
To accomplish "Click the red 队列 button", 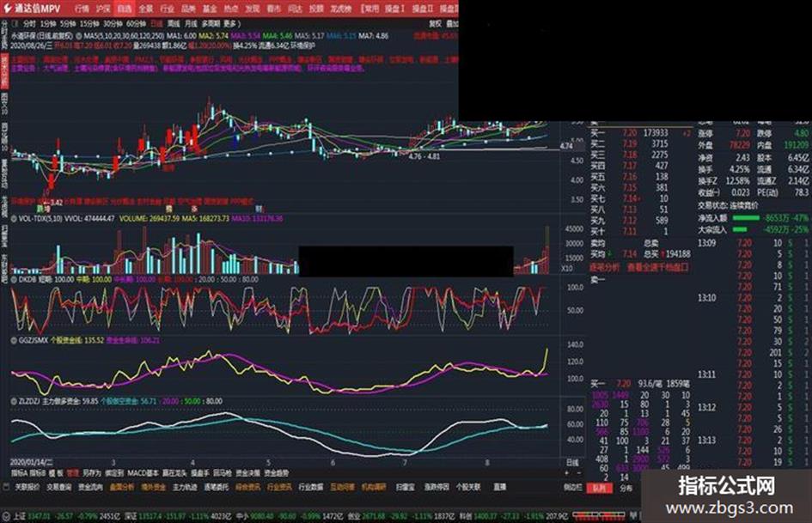I will [x=599, y=488].
